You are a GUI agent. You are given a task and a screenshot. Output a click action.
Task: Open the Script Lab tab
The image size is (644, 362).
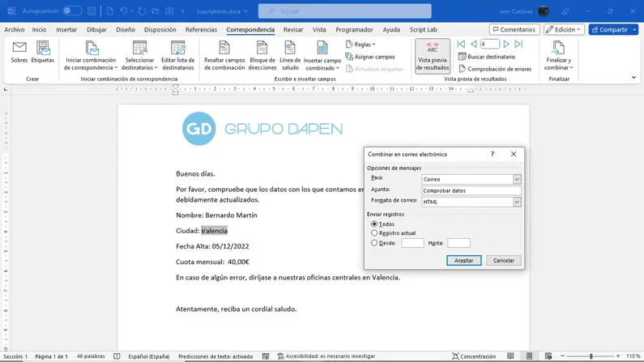(x=423, y=29)
